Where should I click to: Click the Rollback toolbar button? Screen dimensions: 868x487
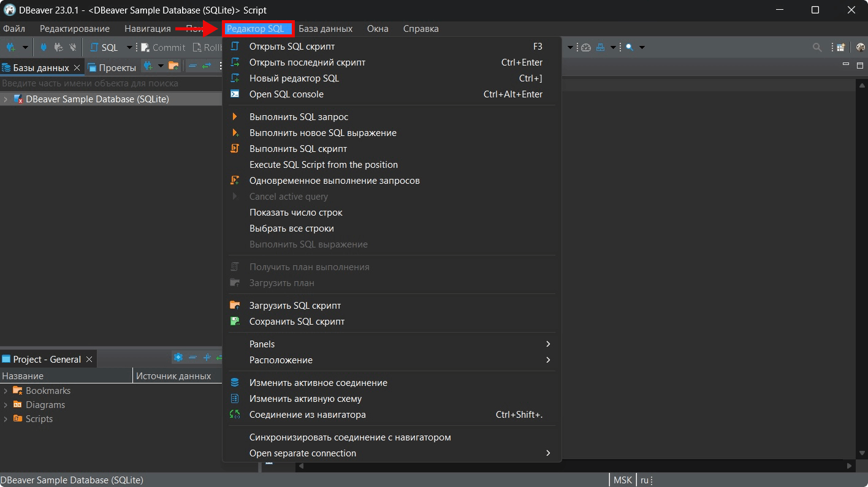click(x=207, y=47)
